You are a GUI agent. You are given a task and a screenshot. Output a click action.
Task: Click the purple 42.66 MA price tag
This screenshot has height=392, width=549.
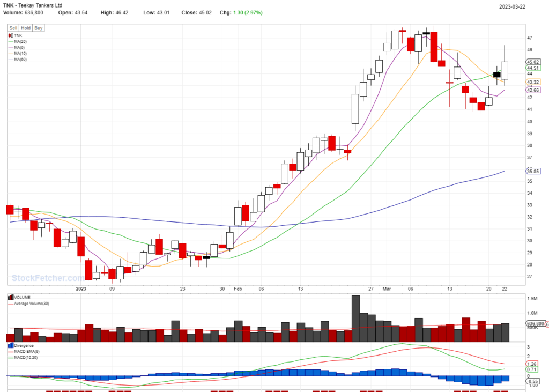click(x=533, y=90)
